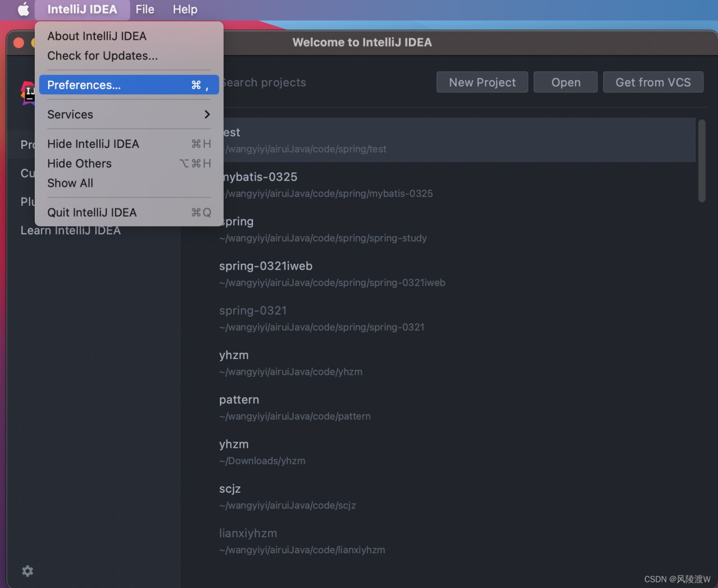Open Preferences...
This screenshot has height=588, width=718.
click(x=129, y=85)
